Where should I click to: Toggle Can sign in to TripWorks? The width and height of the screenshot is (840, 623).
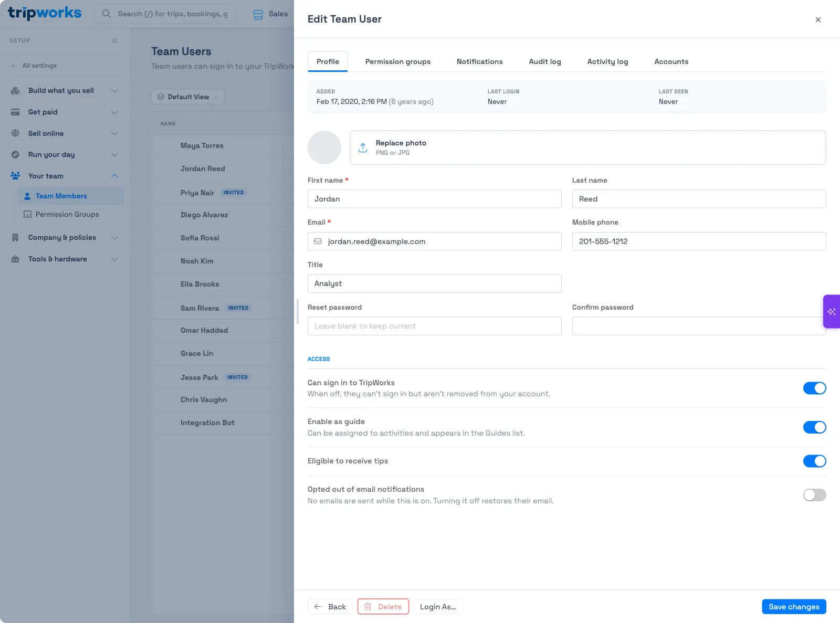[x=815, y=388]
